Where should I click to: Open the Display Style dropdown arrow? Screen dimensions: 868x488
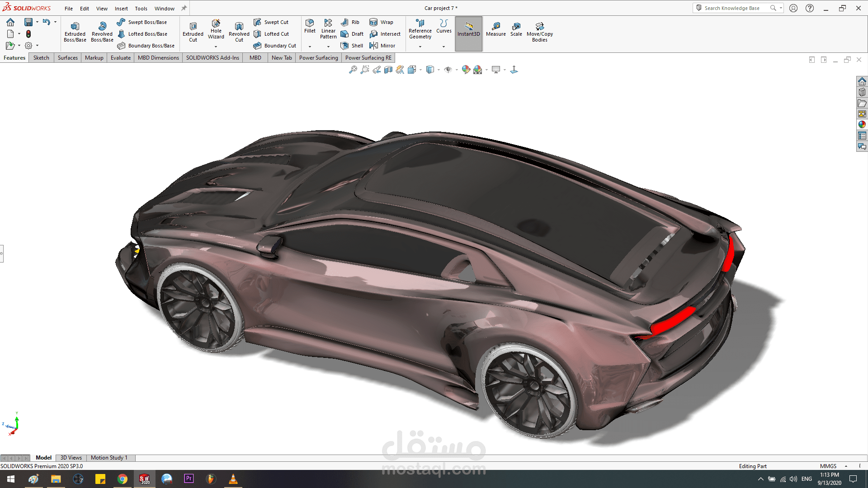pos(439,70)
